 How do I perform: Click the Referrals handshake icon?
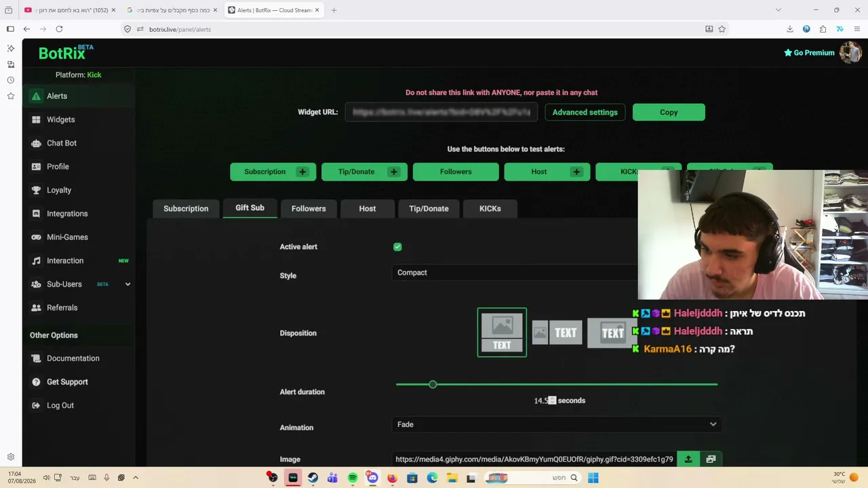36,308
